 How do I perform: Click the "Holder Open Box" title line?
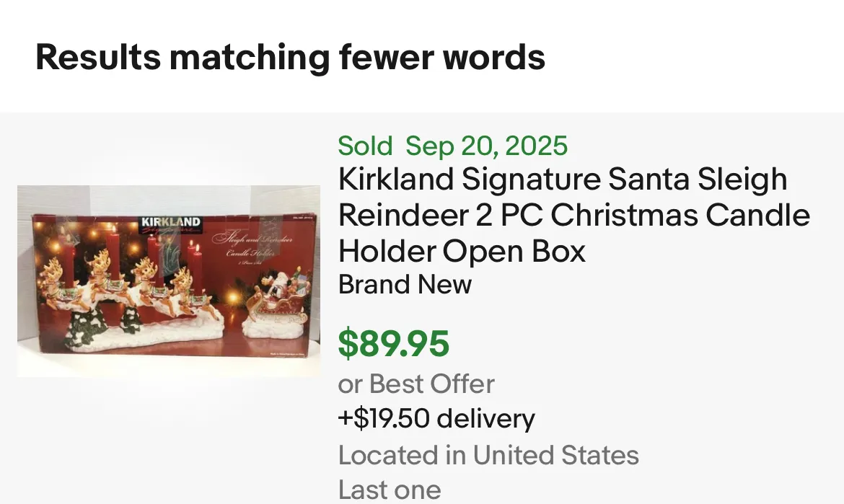[462, 251]
